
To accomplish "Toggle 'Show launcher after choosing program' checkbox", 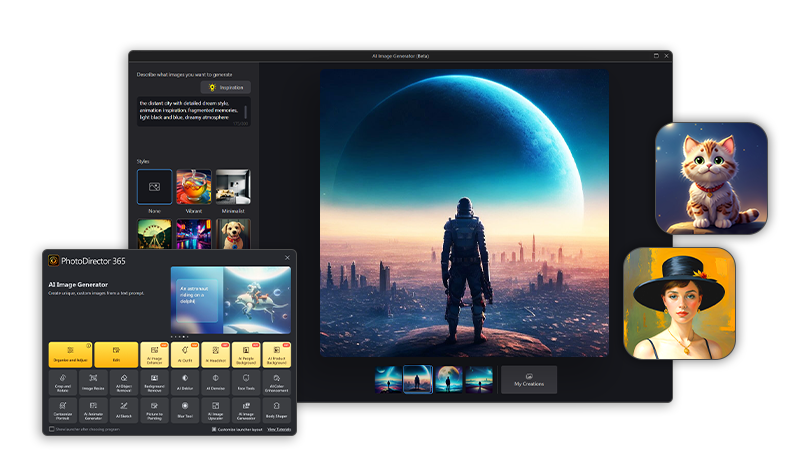I will [52, 429].
